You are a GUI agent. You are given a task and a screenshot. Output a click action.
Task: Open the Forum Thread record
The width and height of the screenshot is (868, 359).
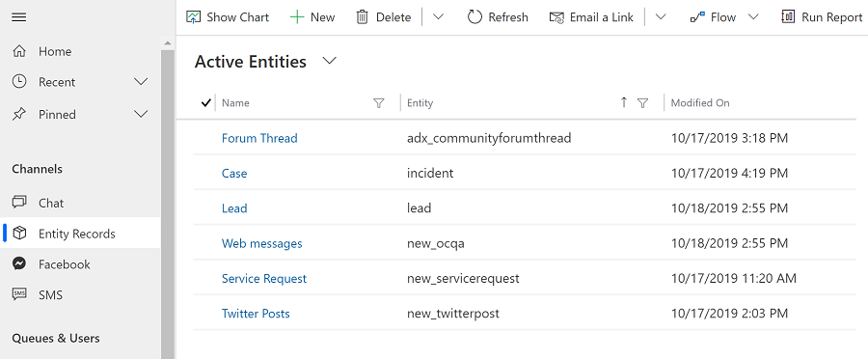259,138
